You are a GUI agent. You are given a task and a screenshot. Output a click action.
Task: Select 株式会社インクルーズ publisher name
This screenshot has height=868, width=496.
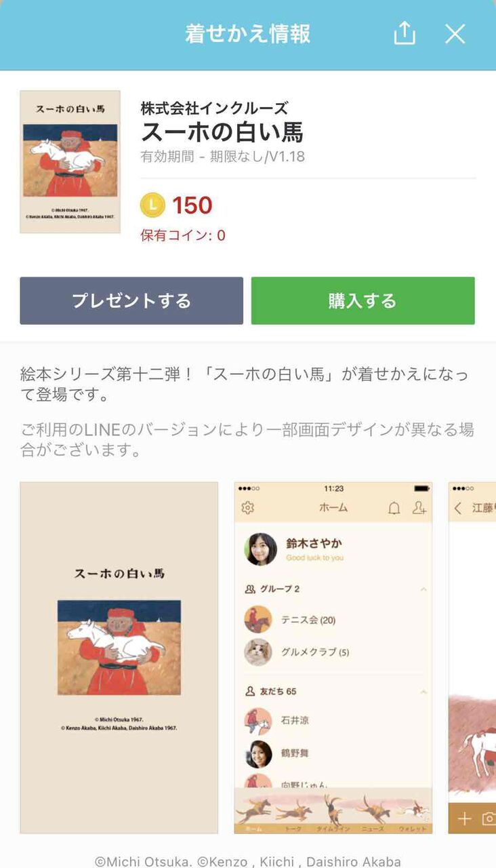214,108
